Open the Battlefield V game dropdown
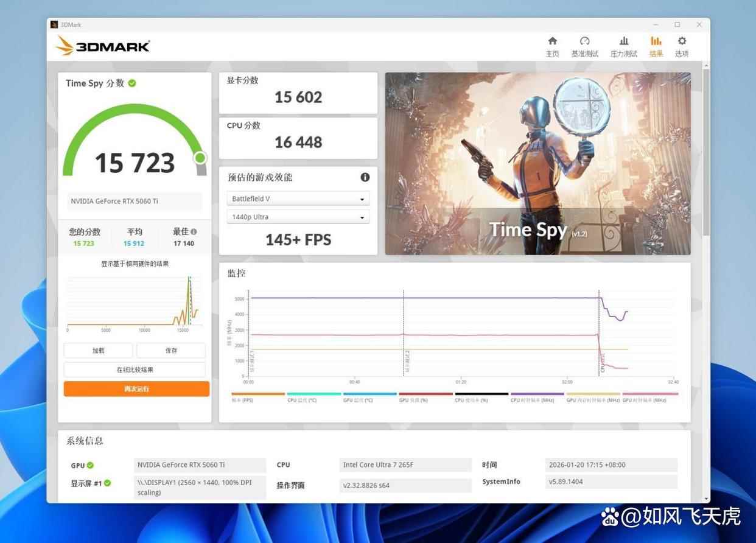 (298, 199)
